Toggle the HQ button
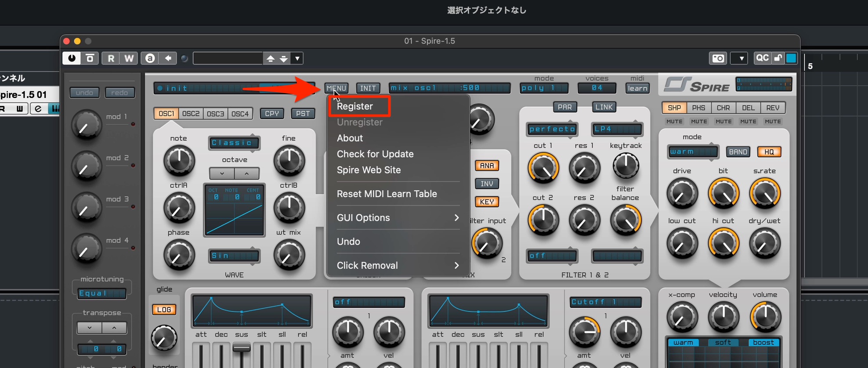Viewport: 868px width, 368px height. point(769,152)
